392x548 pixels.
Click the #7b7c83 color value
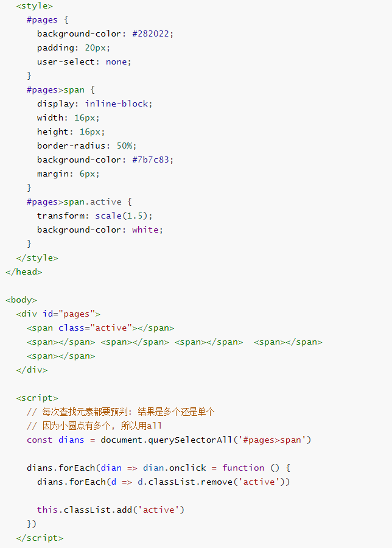pyautogui.click(x=152, y=160)
